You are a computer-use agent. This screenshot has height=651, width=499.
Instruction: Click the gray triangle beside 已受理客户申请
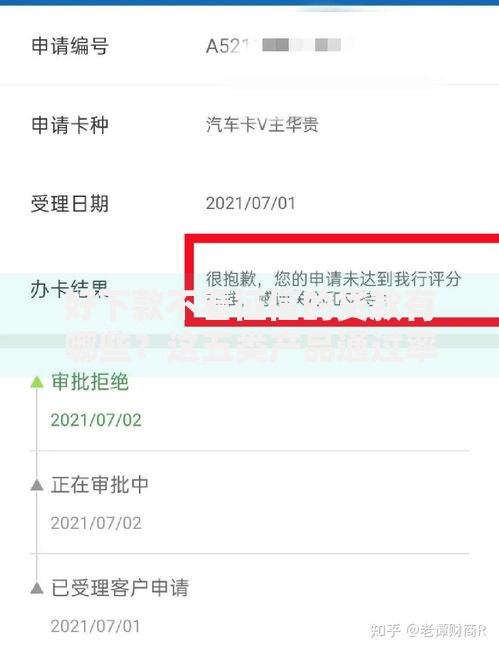pos(37,587)
